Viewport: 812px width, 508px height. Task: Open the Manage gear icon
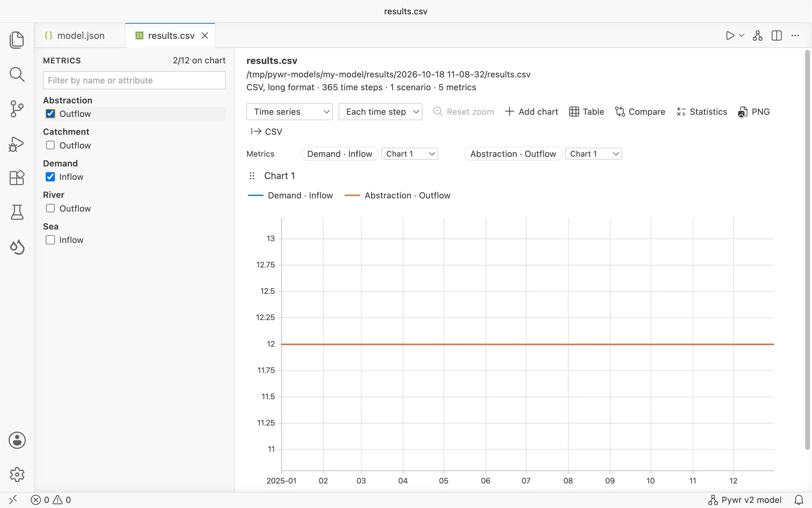tap(17, 475)
